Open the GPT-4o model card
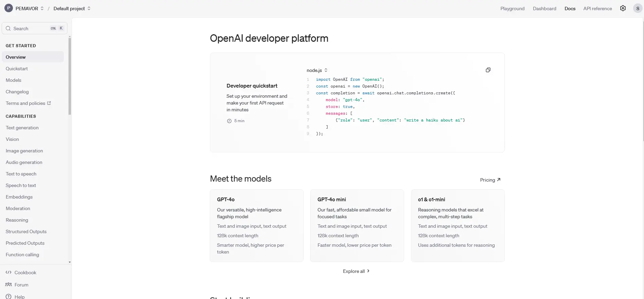 257,226
